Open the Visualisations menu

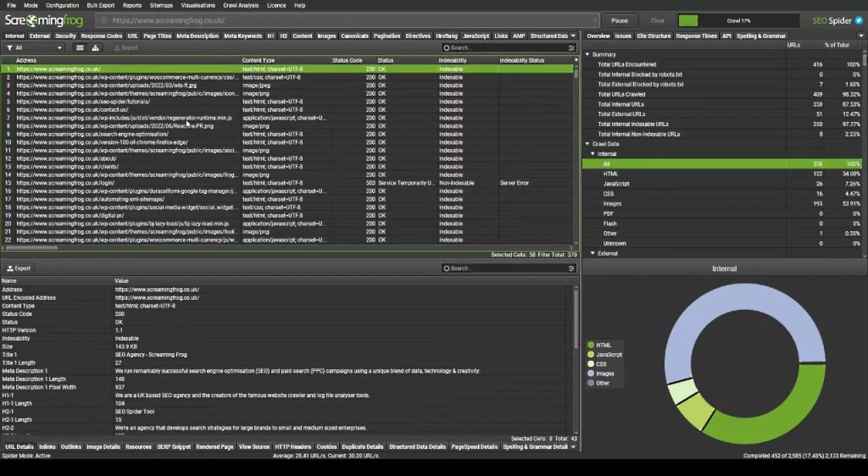[198, 6]
